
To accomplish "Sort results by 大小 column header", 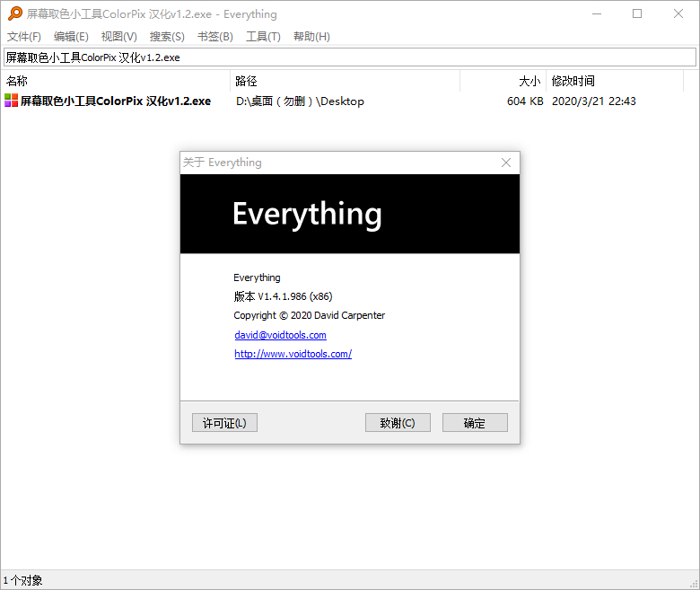I will point(503,81).
